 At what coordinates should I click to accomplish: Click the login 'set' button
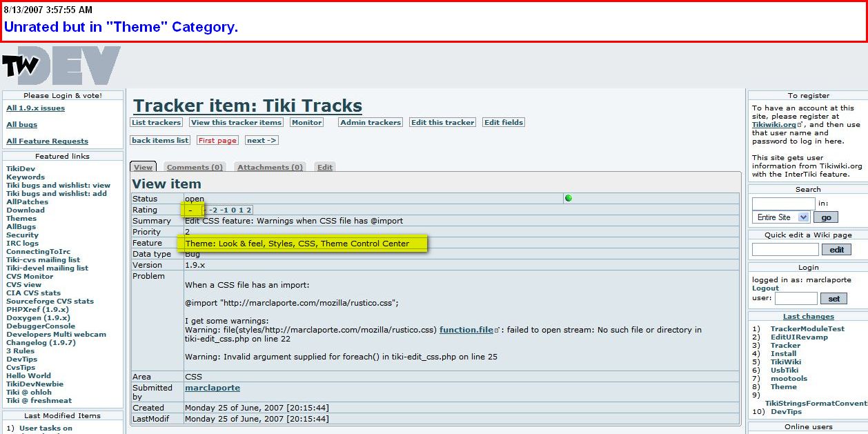[834, 299]
